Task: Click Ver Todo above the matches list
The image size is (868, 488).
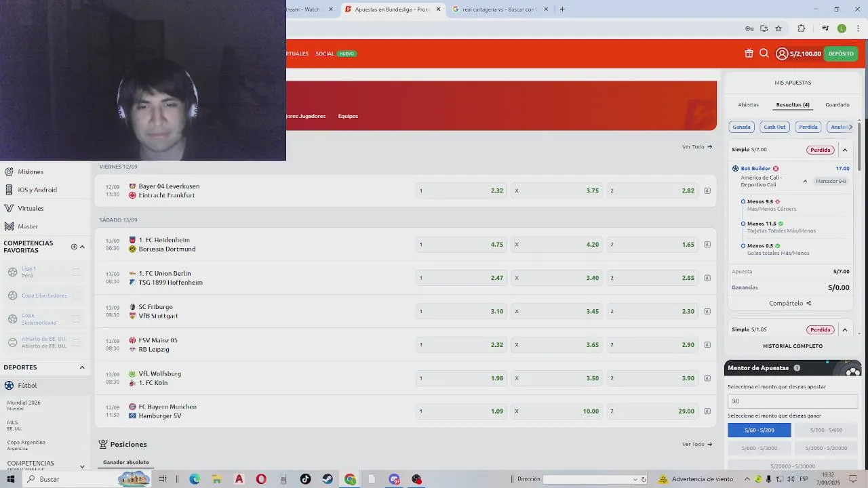Action: point(697,146)
